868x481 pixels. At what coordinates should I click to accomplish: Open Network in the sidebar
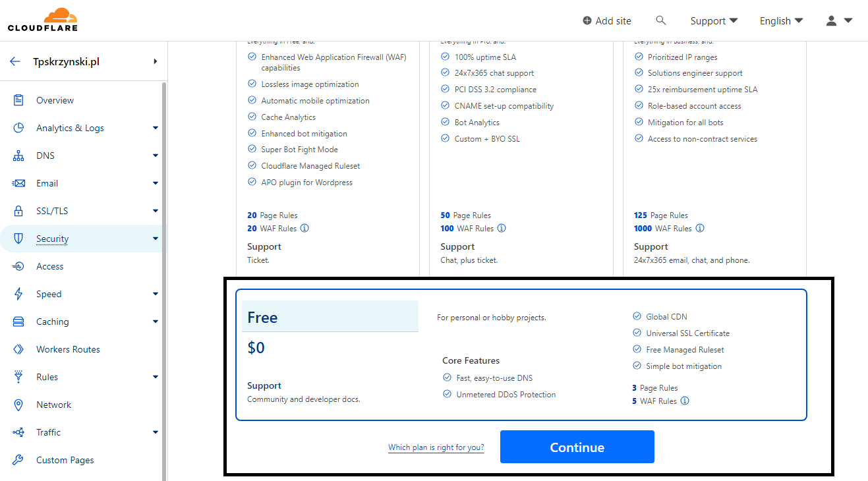53,405
